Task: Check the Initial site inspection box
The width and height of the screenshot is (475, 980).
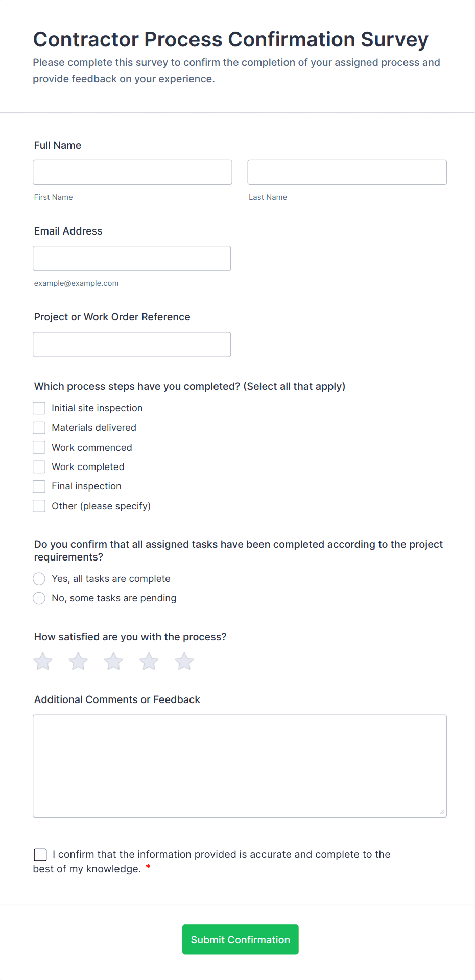Action: pyautogui.click(x=39, y=408)
